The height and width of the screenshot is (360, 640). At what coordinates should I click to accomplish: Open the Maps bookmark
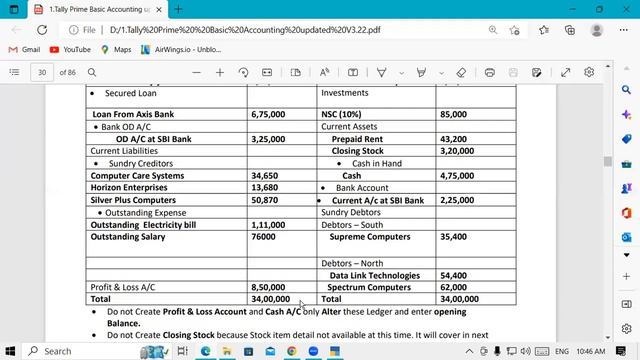(116, 49)
